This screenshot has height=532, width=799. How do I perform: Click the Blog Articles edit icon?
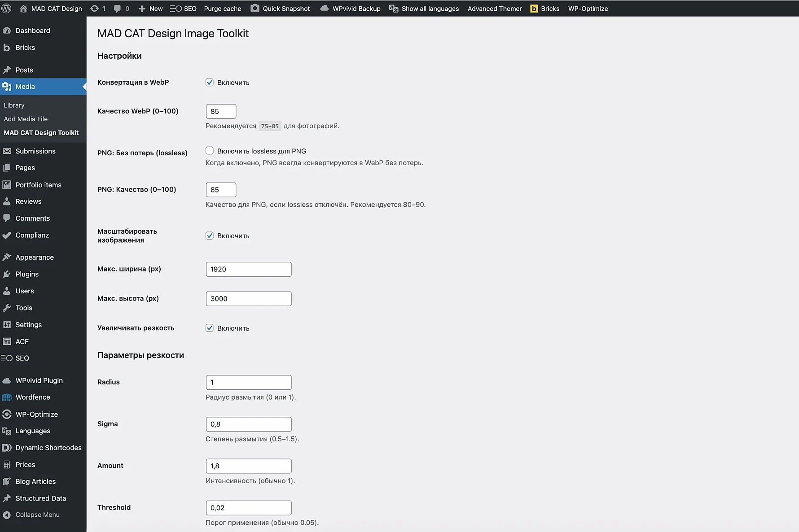(x=7, y=481)
